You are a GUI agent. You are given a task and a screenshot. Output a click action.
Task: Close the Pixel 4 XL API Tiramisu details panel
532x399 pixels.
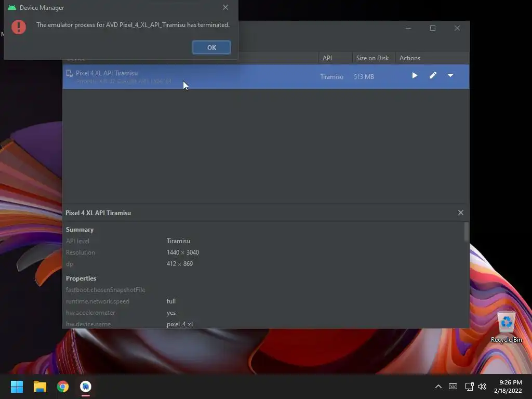pyautogui.click(x=460, y=212)
